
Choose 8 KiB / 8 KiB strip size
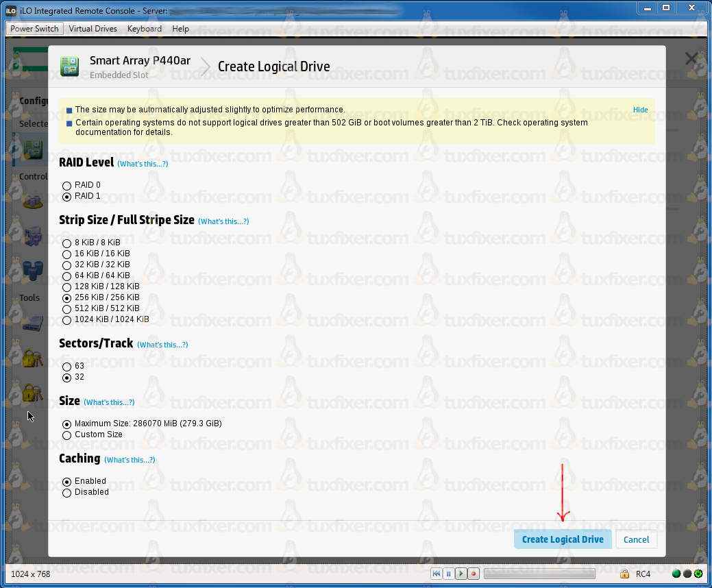pyautogui.click(x=66, y=243)
